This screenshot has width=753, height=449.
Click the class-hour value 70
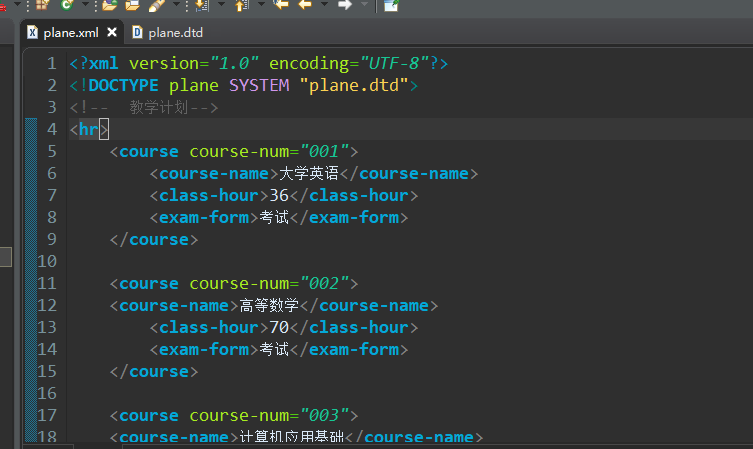(x=279, y=328)
